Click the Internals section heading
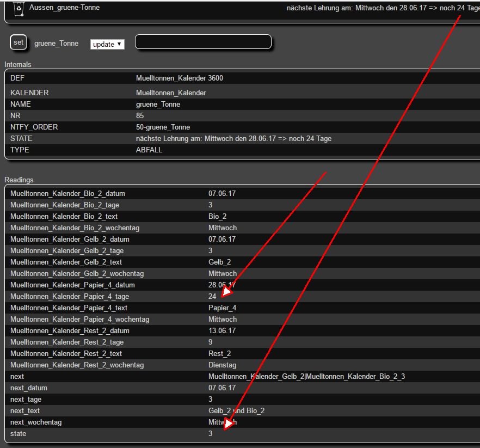The width and height of the screenshot is (480, 448). 18,65
